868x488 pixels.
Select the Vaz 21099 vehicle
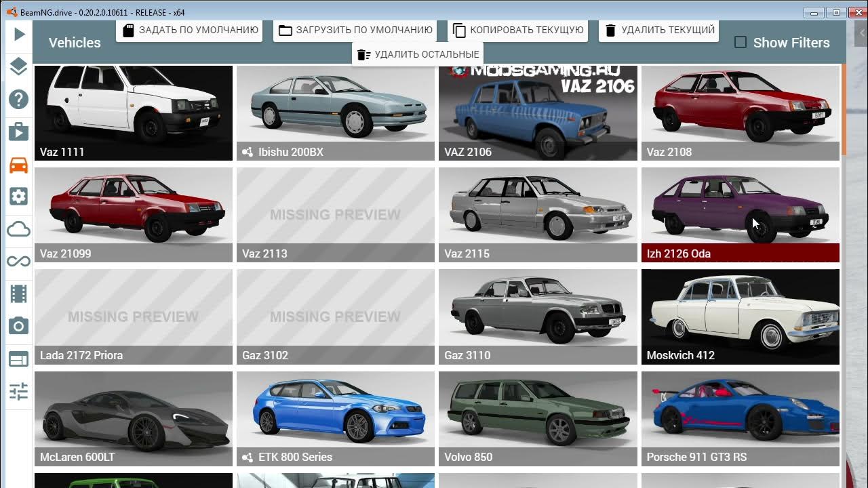pos(134,215)
